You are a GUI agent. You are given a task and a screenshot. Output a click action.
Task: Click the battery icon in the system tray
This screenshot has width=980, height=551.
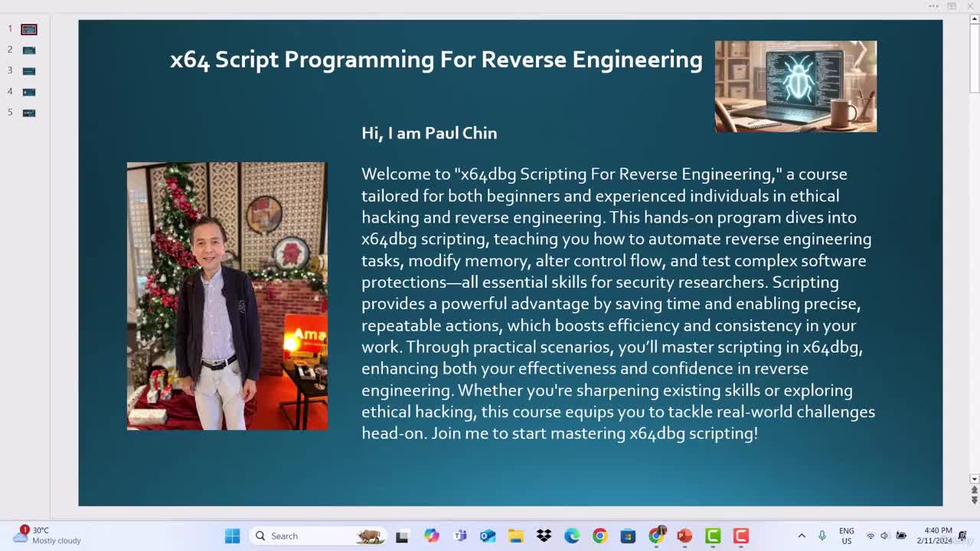pyautogui.click(x=901, y=536)
